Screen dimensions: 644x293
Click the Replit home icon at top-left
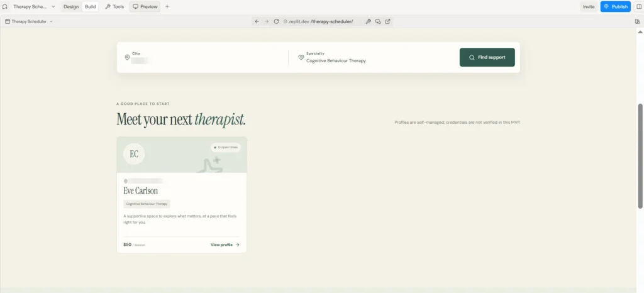click(5, 6)
